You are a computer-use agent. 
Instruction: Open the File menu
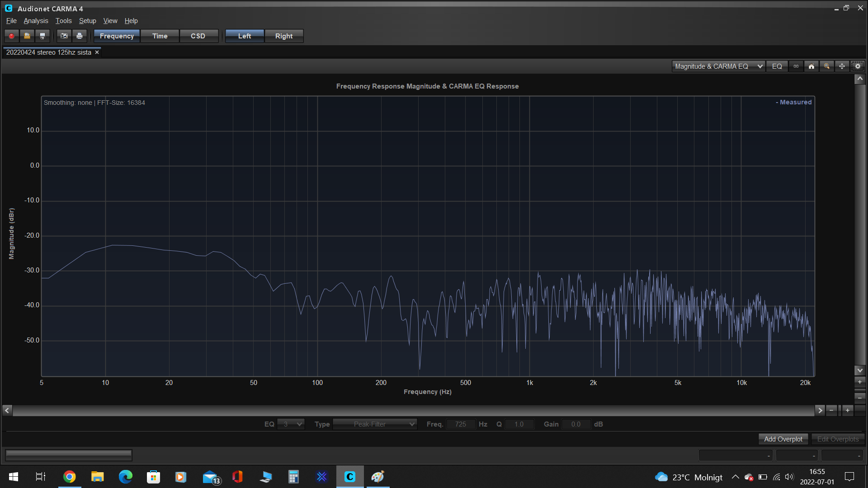click(x=11, y=21)
